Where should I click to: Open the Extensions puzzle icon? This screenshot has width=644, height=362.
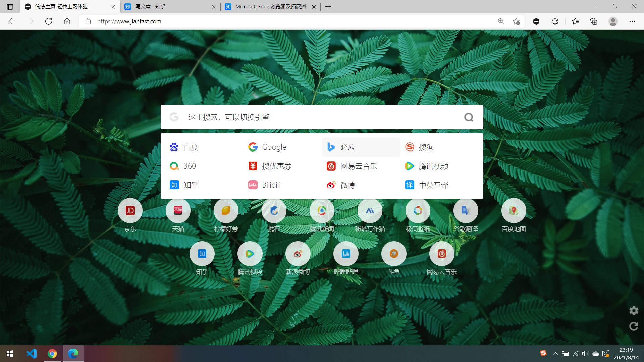(555, 21)
